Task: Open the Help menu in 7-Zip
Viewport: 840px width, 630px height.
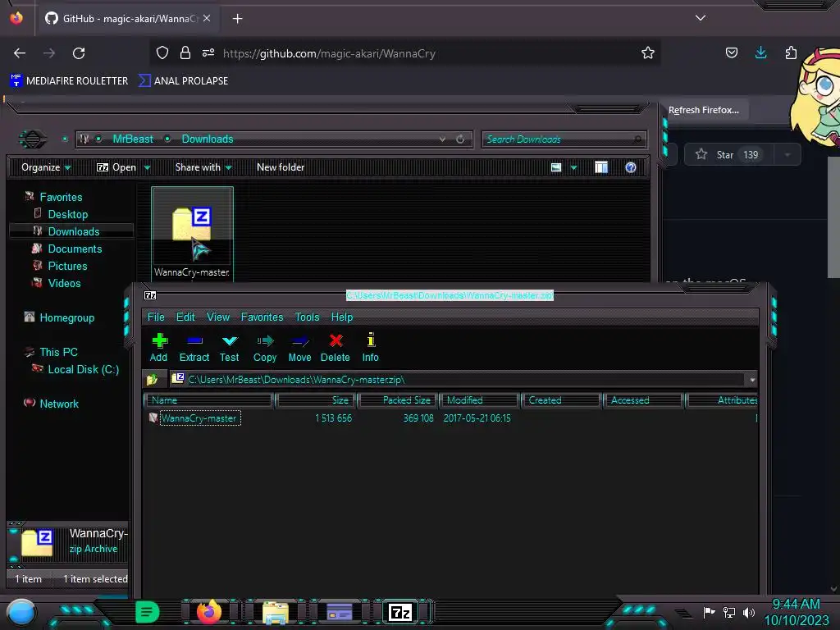Action: pos(342,317)
